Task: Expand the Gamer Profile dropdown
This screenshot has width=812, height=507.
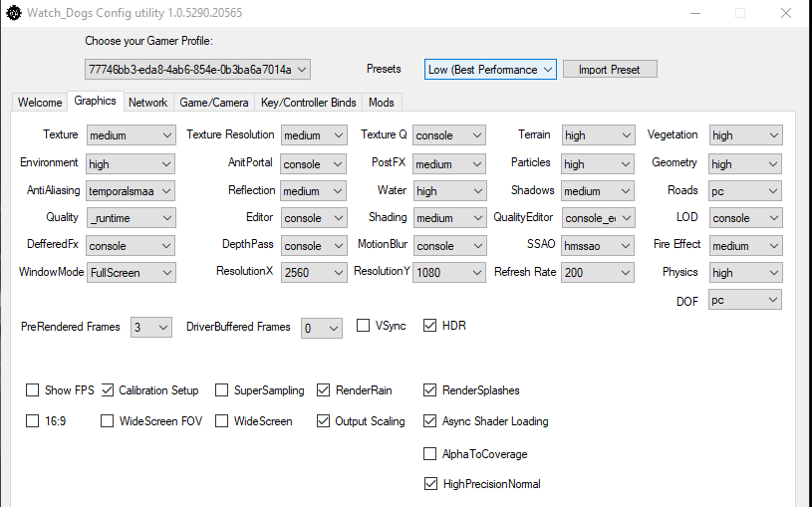Action: (198, 70)
